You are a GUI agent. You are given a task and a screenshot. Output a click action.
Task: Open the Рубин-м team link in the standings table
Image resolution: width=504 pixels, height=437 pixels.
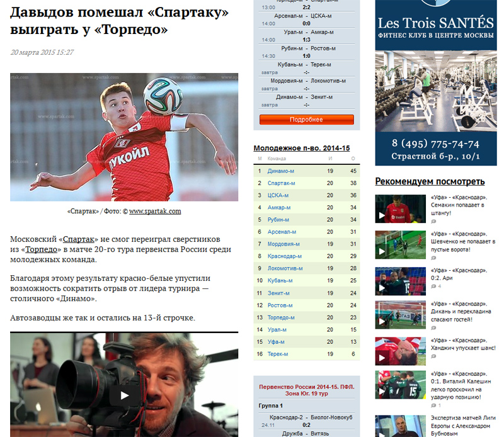[278, 220]
